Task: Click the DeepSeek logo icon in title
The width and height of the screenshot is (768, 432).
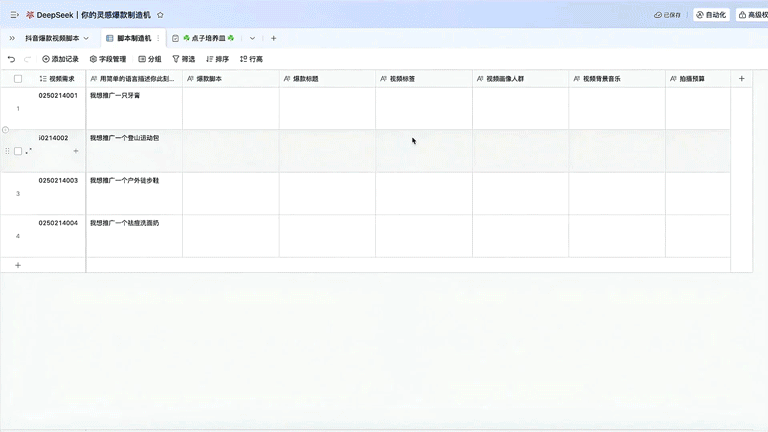Action: [29, 15]
